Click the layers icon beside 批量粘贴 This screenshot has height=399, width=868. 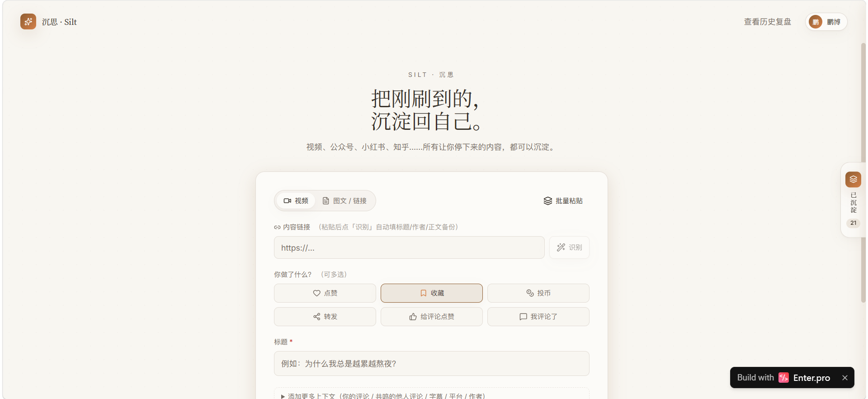[x=547, y=201]
